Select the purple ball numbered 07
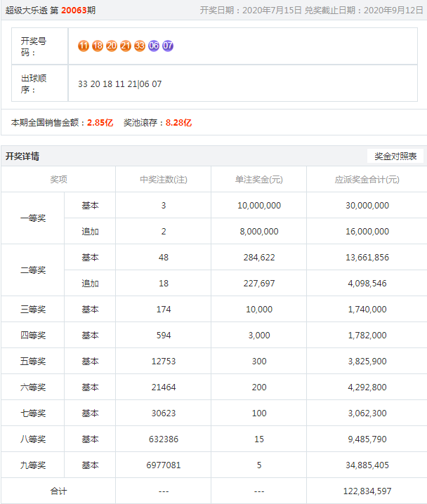The image size is (427, 504). (168, 46)
